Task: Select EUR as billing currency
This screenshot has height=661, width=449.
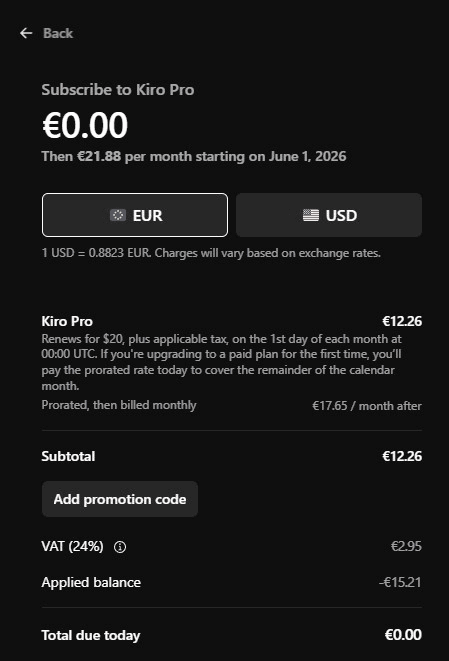Action: pyautogui.click(x=135, y=215)
